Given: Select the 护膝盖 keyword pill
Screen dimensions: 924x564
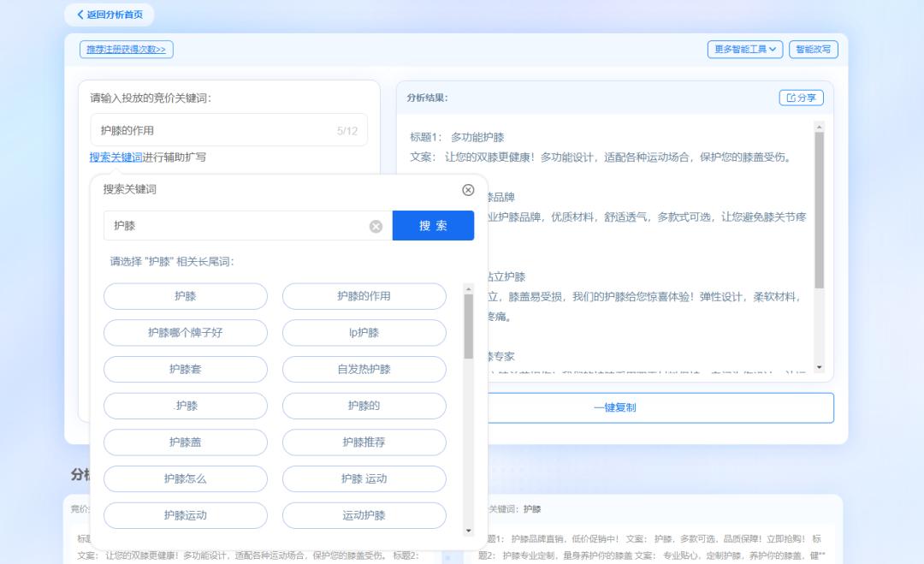Looking at the screenshot, I should point(186,442).
